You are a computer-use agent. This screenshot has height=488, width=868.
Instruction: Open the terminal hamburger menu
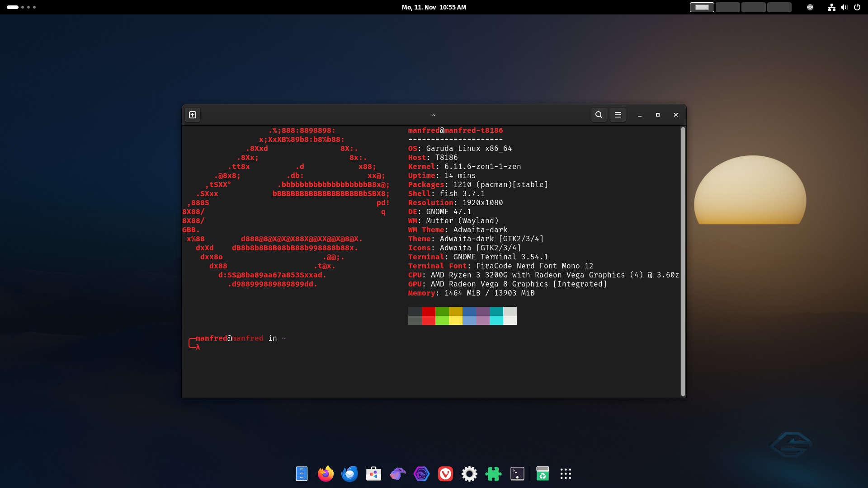pos(618,115)
